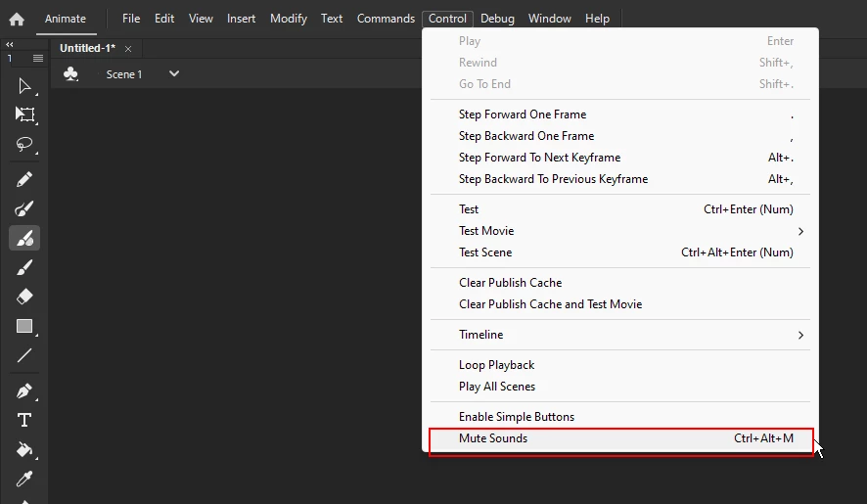Choose Test from Control menu
The height and width of the screenshot is (504, 867).
(619, 209)
